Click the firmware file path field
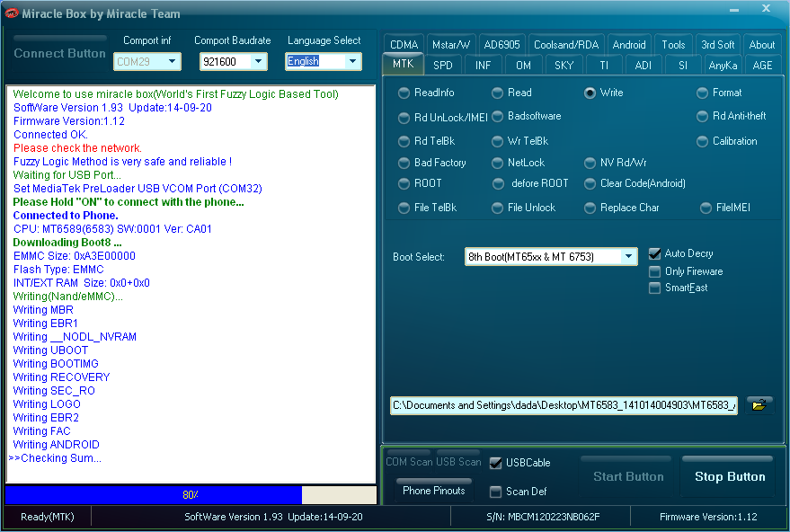 point(564,405)
